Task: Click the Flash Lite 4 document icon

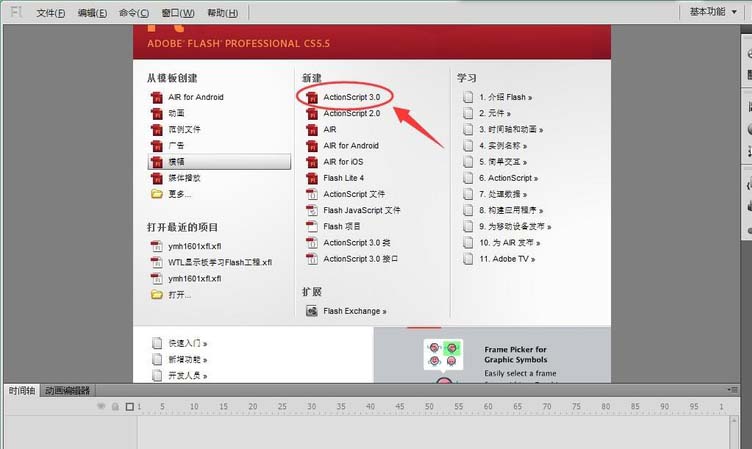Action: 312,178
